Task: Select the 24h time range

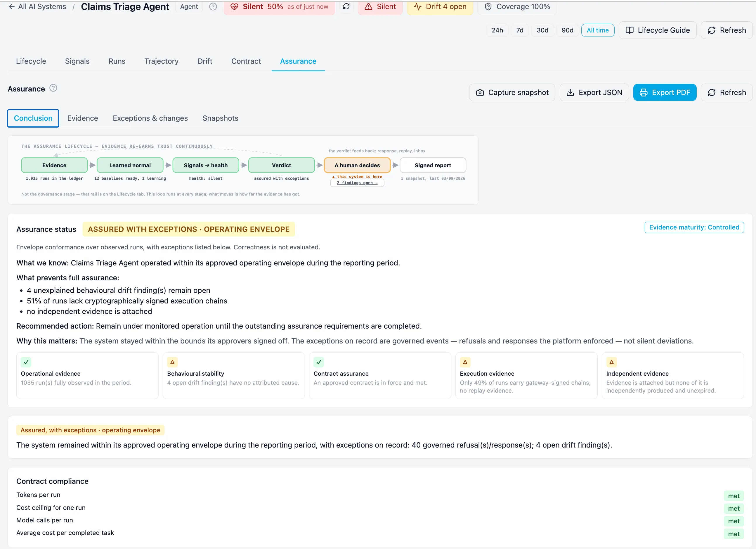Action: (x=497, y=30)
